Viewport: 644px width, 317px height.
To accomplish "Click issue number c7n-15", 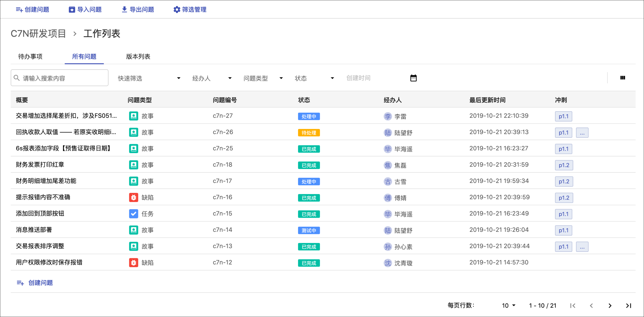I will coord(222,213).
